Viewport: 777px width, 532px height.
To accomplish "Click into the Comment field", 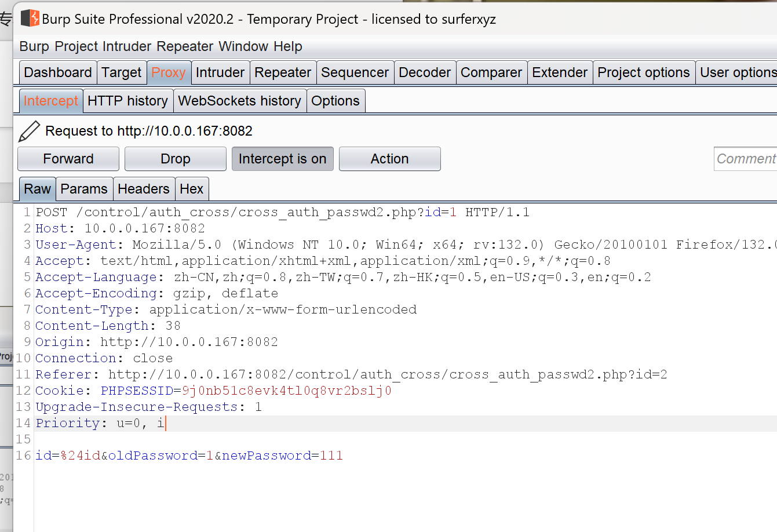I will click(x=746, y=159).
